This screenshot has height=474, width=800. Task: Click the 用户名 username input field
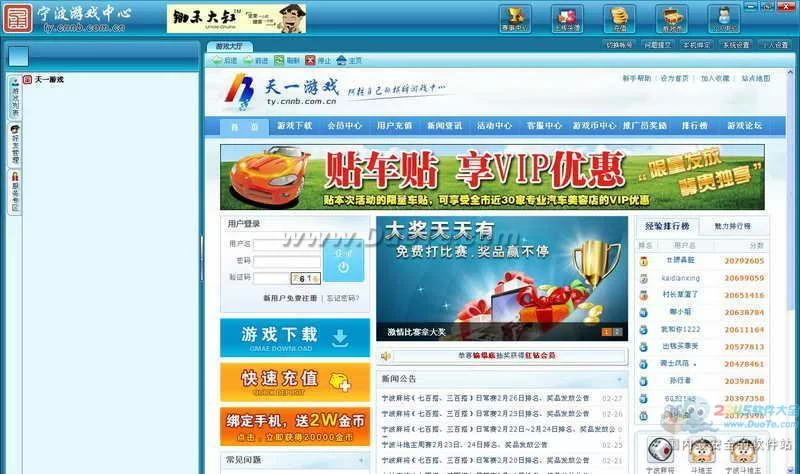286,244
